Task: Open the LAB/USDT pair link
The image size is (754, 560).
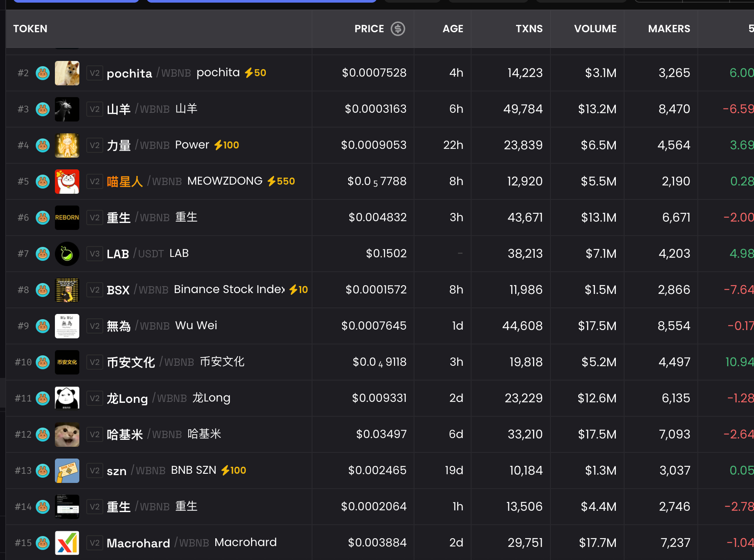Action: point(135,254)
